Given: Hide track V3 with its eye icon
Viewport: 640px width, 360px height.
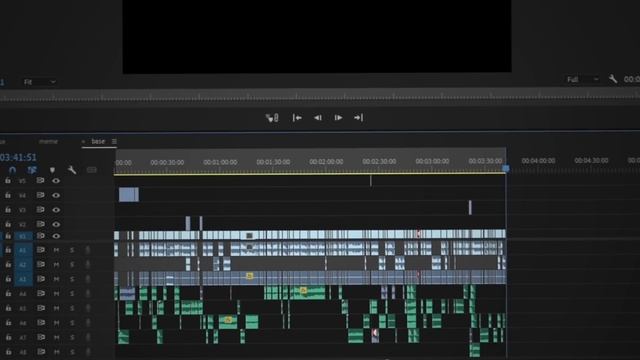Looking at the screenshot, I should (x=56, y=209).
